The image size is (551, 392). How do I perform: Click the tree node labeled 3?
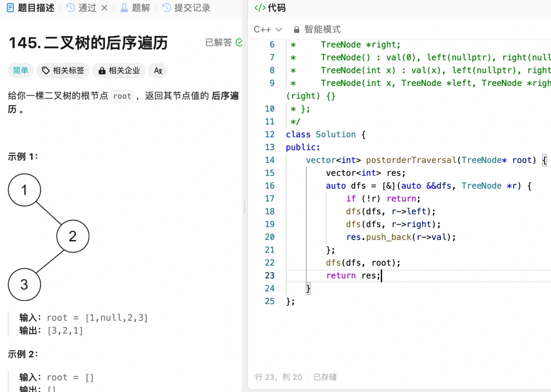pyautogui.click(x=24, y=284)
